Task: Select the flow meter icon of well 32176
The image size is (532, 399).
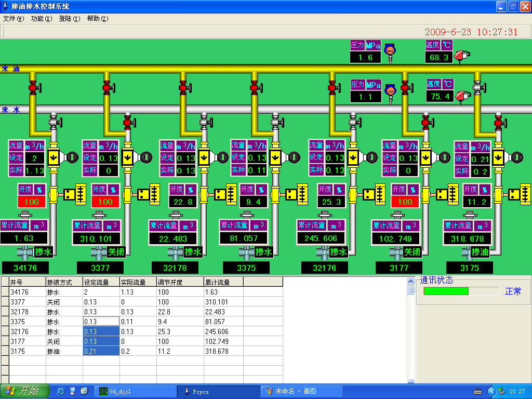Action: pos(362,157)
